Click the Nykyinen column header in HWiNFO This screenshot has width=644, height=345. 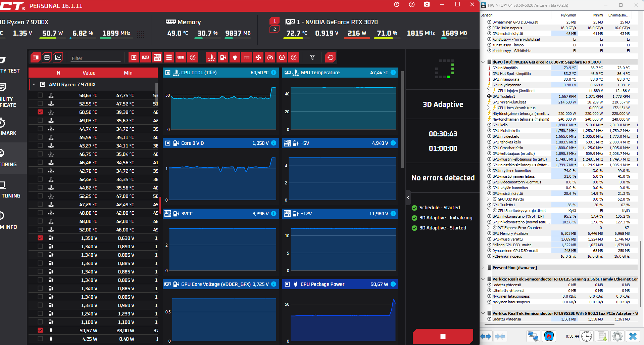[568, 15]
